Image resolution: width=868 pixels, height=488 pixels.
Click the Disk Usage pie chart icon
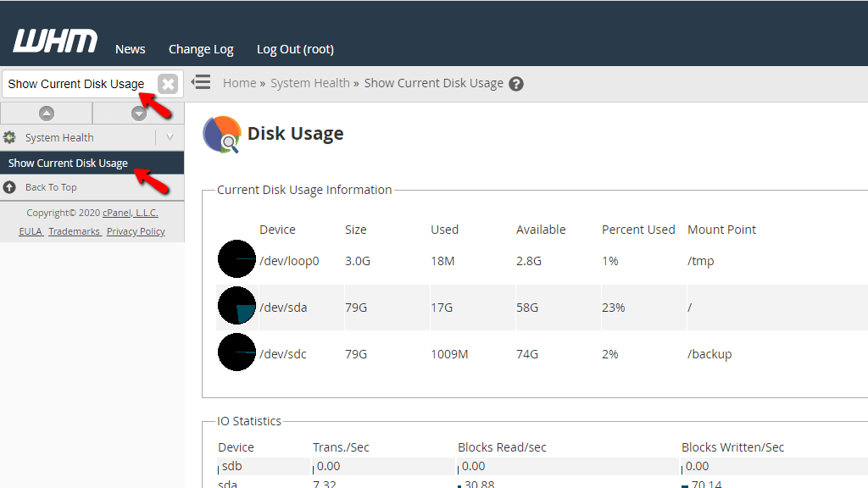click(222, 134)
